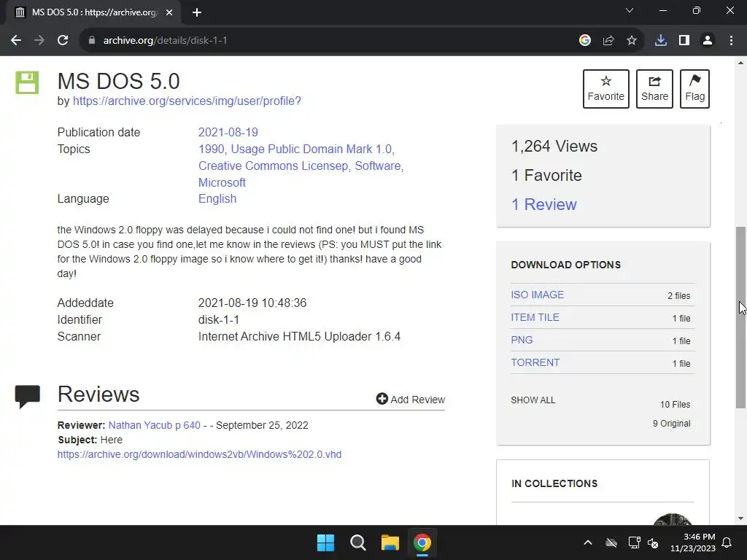The width and height of the screenshot is (747, 560).
Task: Open Windows Start menu
Action: coord(326,542)
